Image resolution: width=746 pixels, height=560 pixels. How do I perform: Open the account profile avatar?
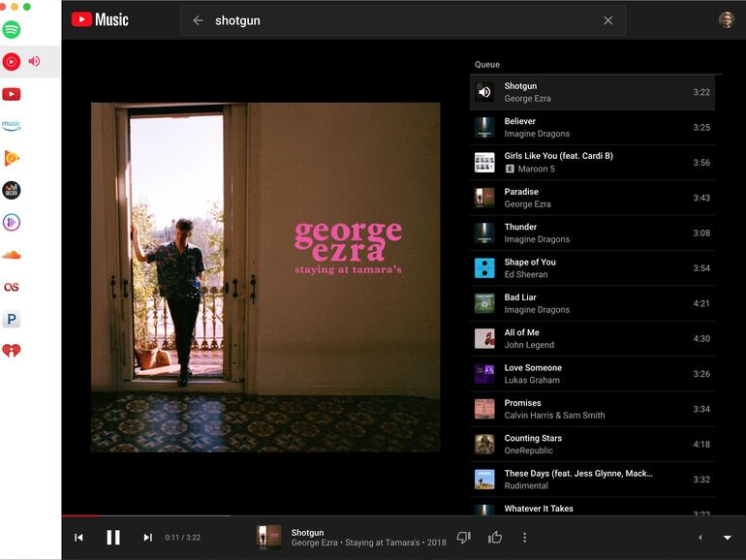(727, 19)
